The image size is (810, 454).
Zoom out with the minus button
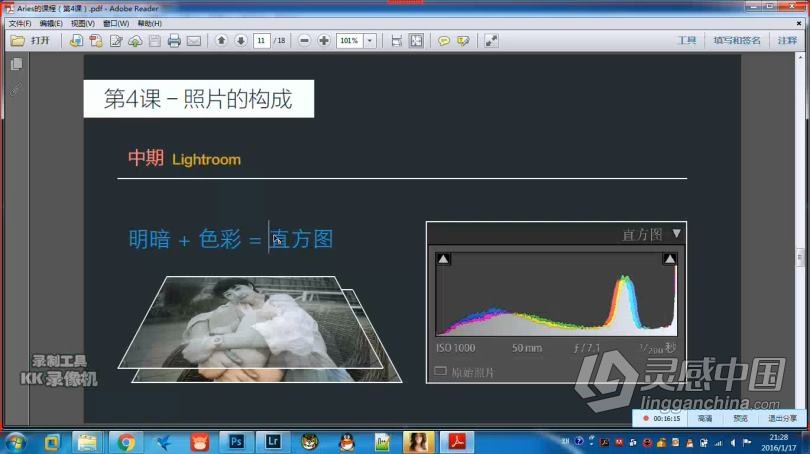(304, 40)
